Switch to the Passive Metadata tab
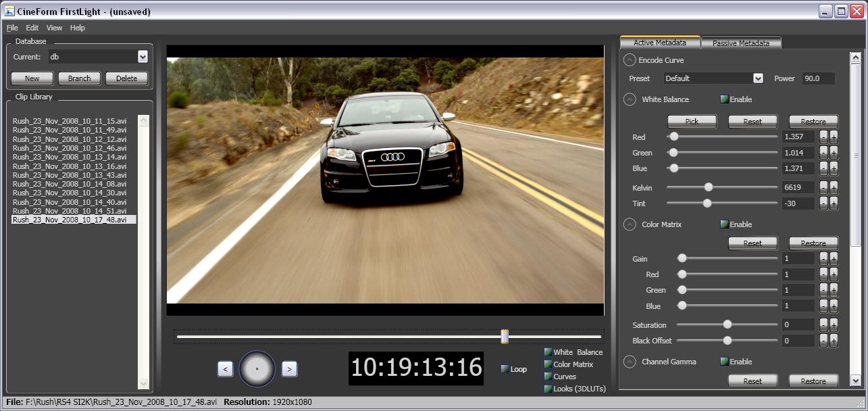The height and width of the screenshot is (411, 868). (x=740, y=43)
